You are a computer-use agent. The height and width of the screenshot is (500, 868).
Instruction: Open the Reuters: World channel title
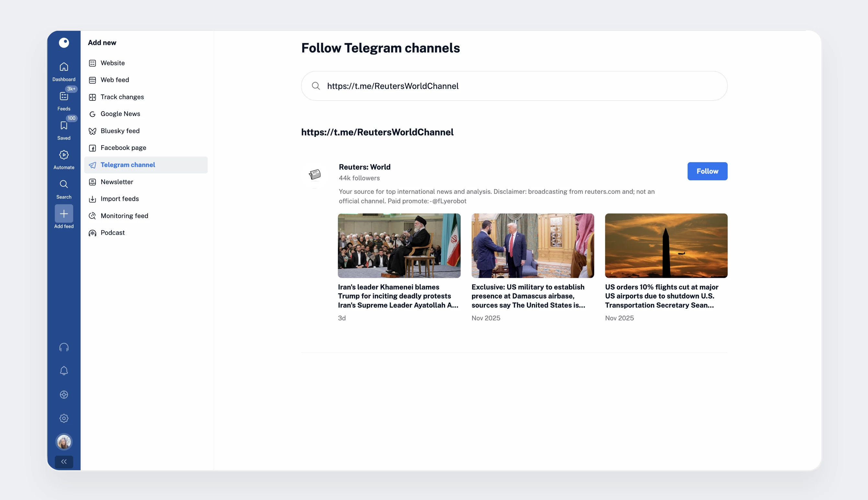point(364,167)
